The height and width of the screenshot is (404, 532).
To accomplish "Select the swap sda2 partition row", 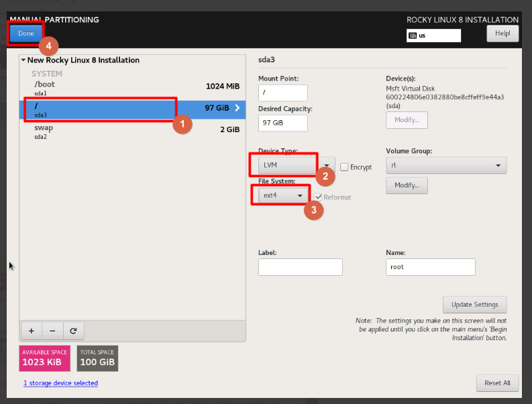I will [x=132, y=132].
